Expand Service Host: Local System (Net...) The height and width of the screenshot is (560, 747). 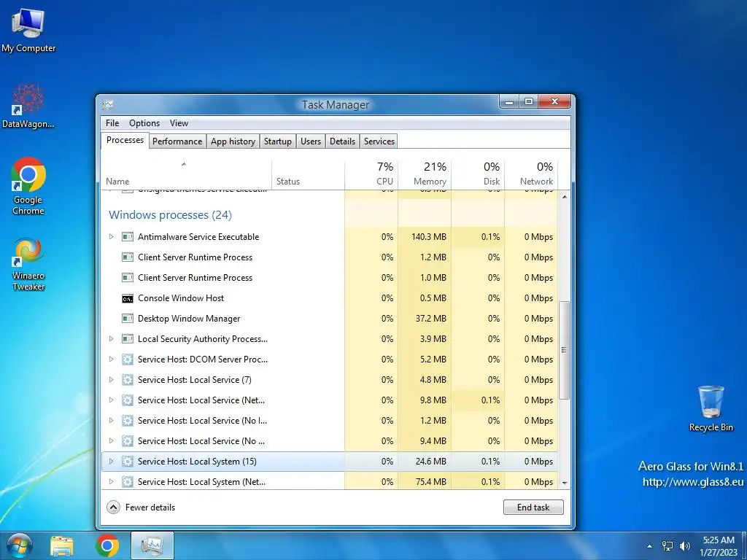pos(111,482)
